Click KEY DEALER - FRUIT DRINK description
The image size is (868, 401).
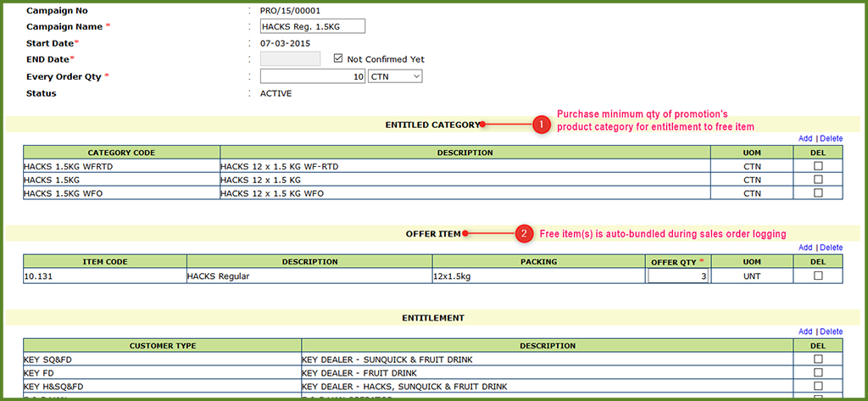(549, 373)
